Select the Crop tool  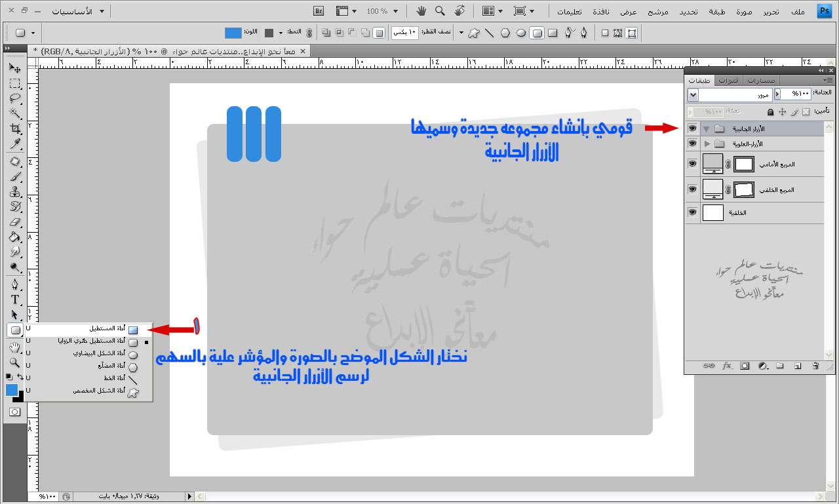14,129
